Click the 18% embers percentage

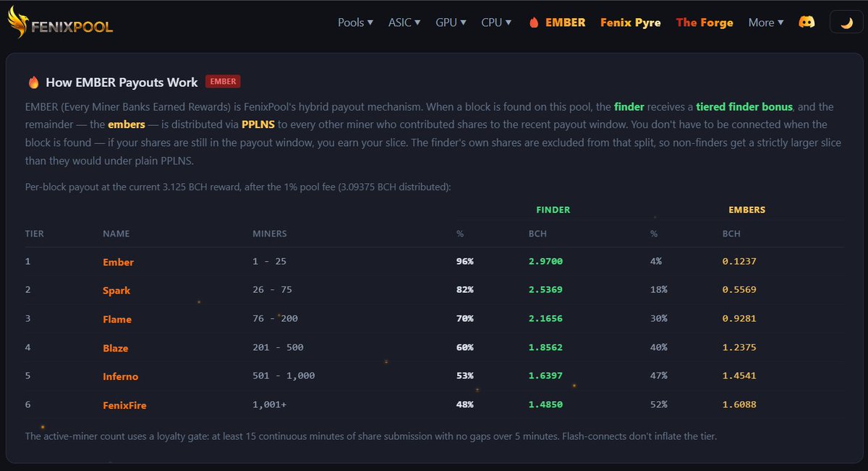pyautogui.click(x=659, y=289)
